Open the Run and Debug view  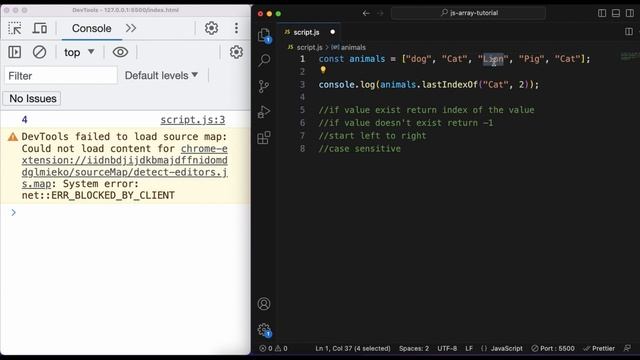click(264, 112)
